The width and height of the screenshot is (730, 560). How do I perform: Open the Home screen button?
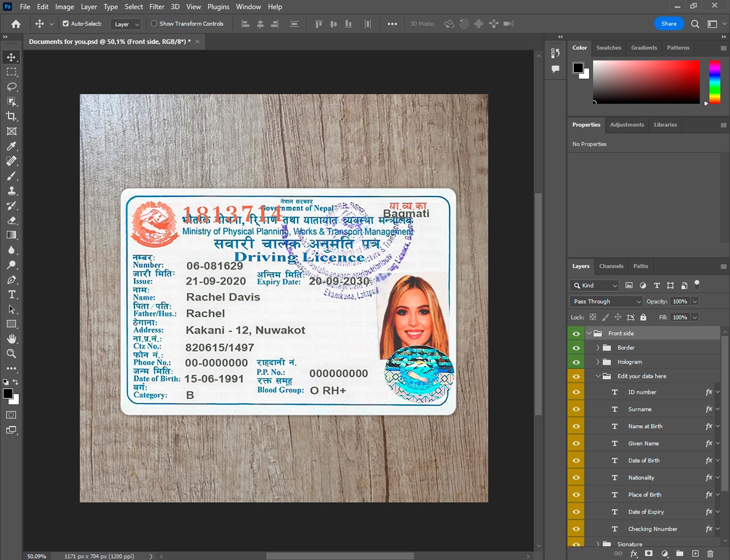(x=16, y=24)
